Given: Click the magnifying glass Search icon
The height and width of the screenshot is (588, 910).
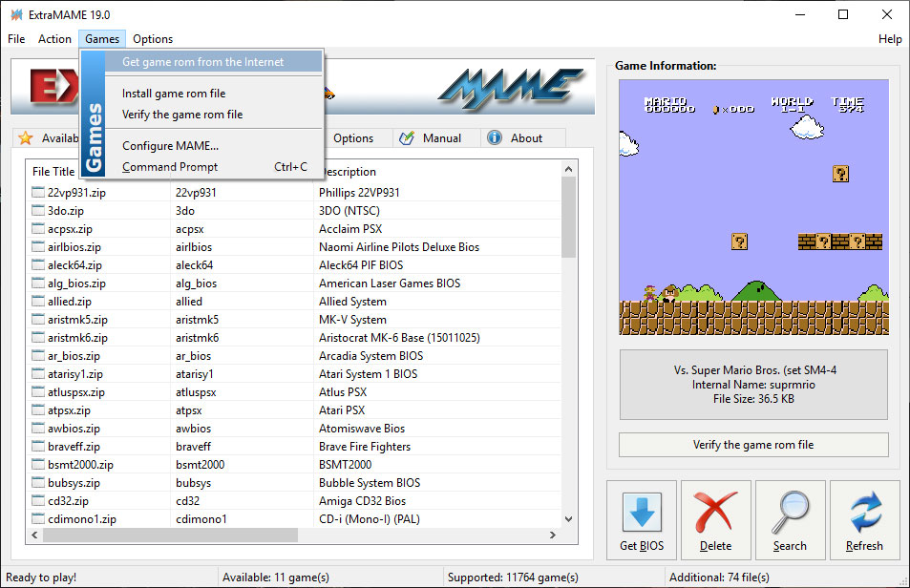Looking at the screenshot, I should coord(790,511).
